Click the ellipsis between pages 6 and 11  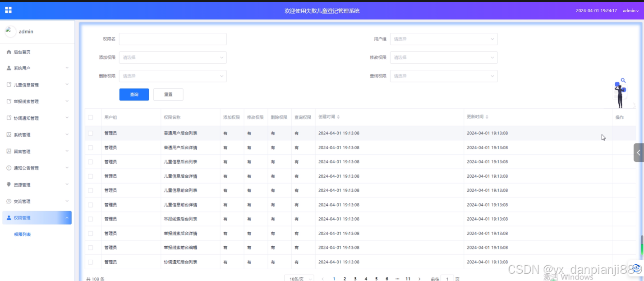click(x=397, y=279)
